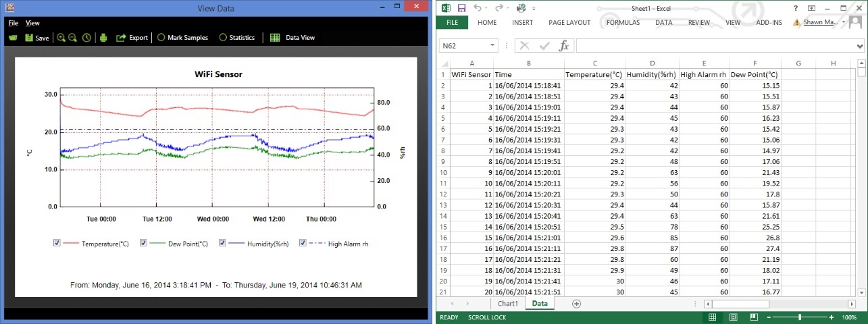Export the graph data
The width and height of the screenshot is (868, 324).
click(132, 38)
